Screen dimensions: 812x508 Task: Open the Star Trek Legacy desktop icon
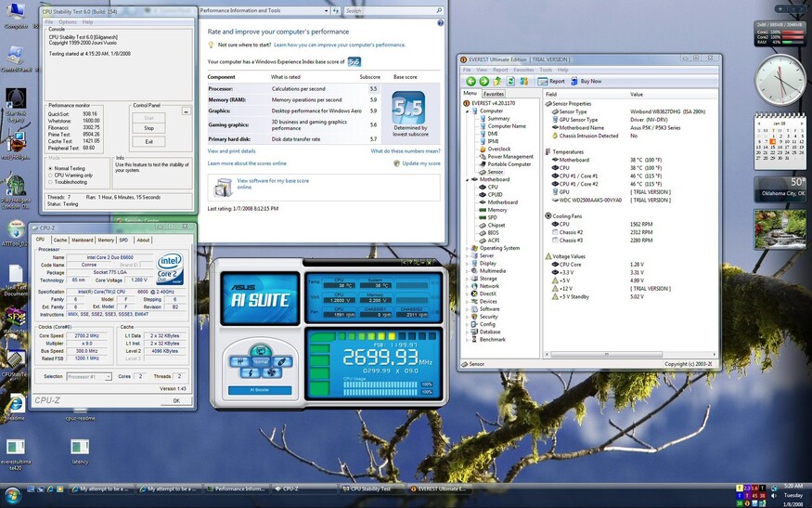click(16, 105)
